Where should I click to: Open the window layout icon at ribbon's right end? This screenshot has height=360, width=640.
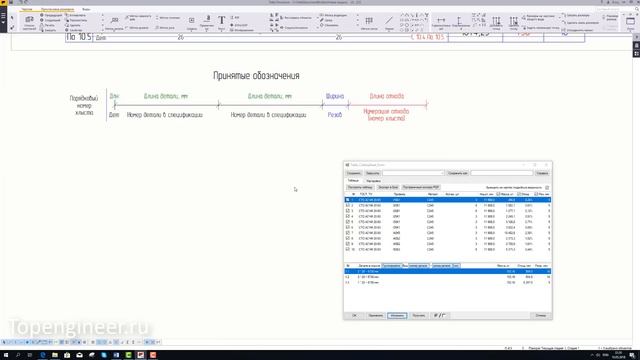point(631,21)
